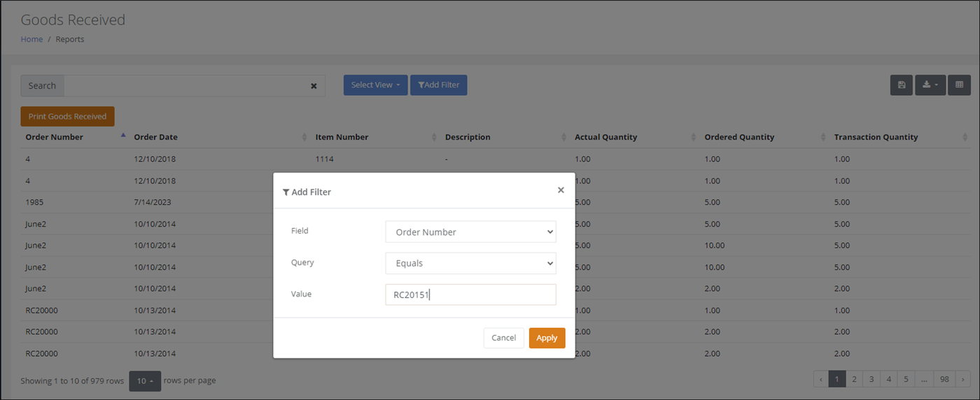The width and height of the screenshot is (980, 400).
Task: Open the download/export dropdown button
Action: [930, 85]
